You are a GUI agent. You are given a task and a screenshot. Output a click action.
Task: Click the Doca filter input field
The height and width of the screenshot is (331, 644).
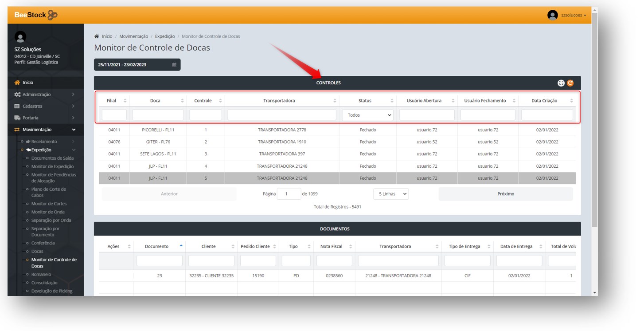coord(158,115)
